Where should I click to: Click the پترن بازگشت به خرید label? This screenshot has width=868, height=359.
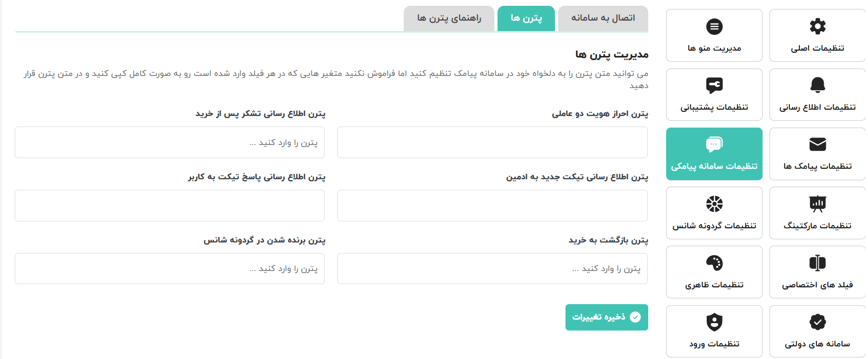(608, 240)
